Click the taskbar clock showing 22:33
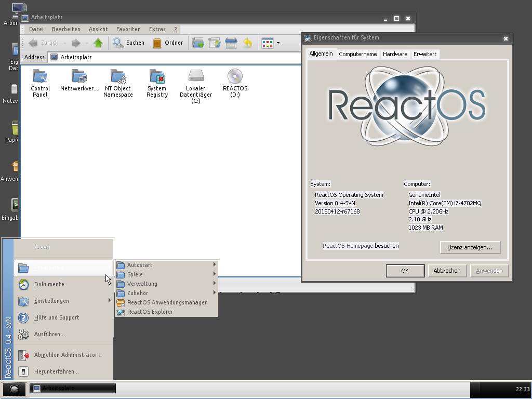Image resolution: width=532 pixels, height=399 pixels. (523, 389)
